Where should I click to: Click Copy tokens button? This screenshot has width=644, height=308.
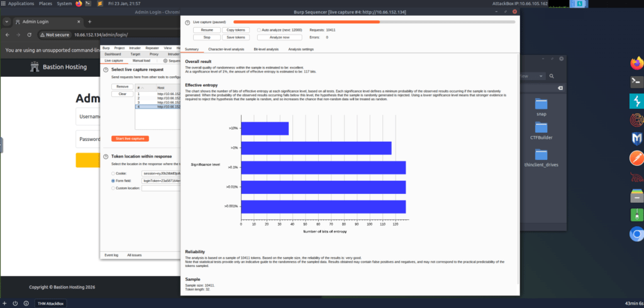pyautogui.click(x=236, y=30)
